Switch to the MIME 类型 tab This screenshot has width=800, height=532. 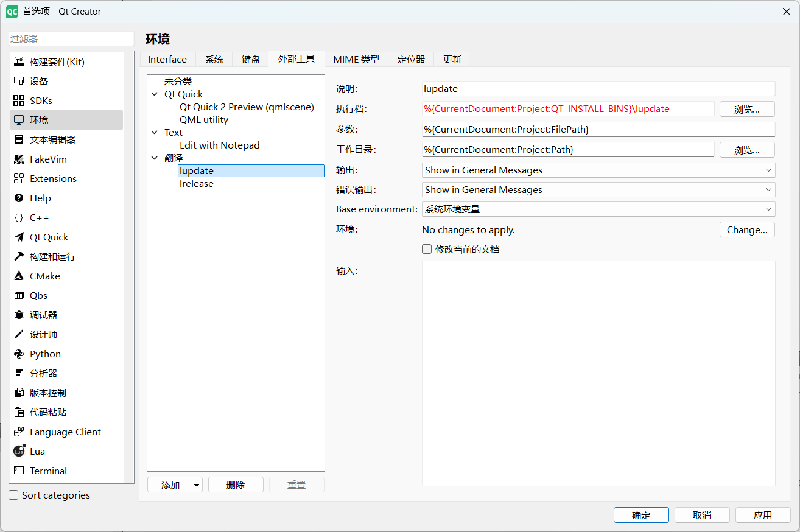356,59
